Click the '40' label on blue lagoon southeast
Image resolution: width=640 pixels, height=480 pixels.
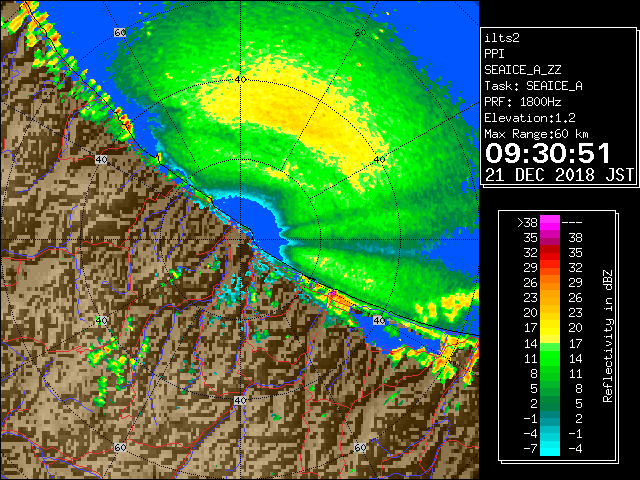tap(379, 320)
